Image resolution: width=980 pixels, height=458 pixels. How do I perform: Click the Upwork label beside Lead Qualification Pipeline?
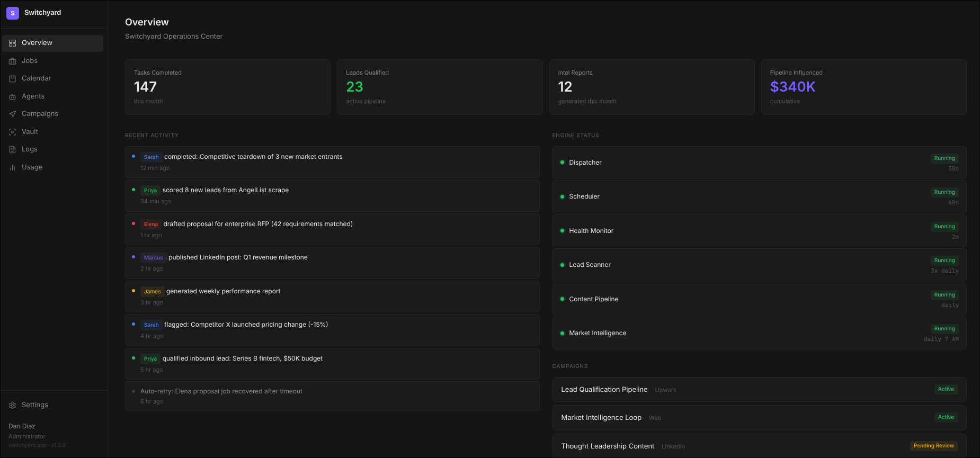pyautogui.click(x=665, y=390)
